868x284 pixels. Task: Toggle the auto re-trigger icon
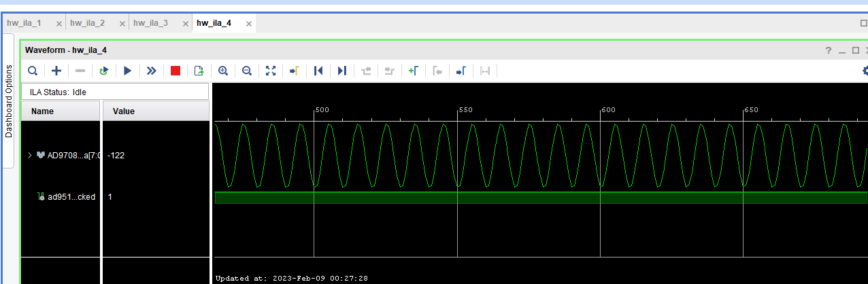point(103,71)
